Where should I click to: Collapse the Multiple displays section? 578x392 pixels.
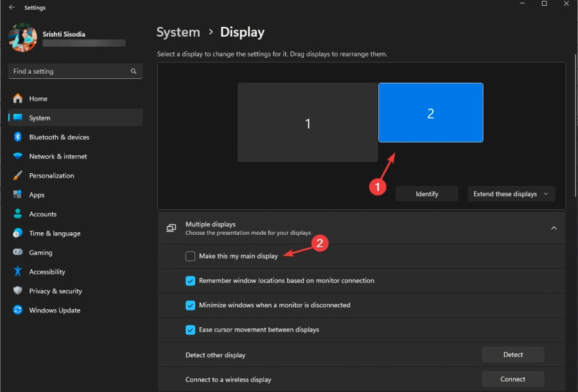pyautogui.click(x=554, y=228)
